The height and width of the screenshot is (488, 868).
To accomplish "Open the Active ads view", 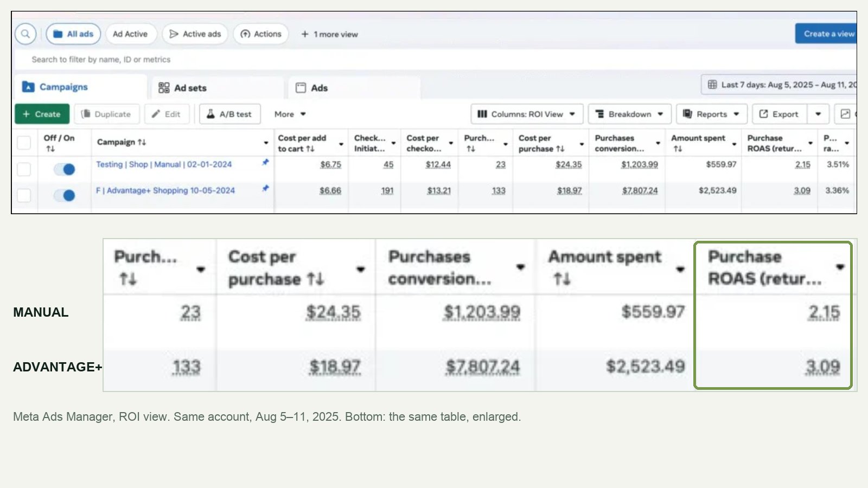I will coord(195,34).
